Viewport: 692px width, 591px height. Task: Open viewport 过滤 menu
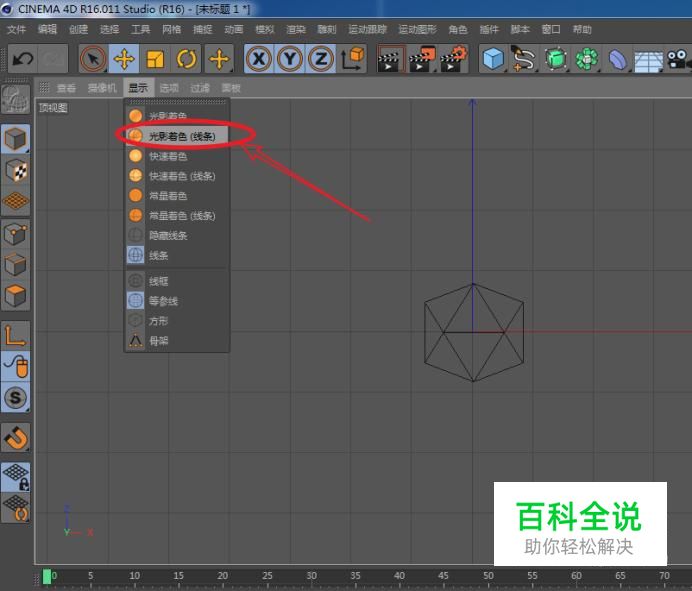point(200,88)
